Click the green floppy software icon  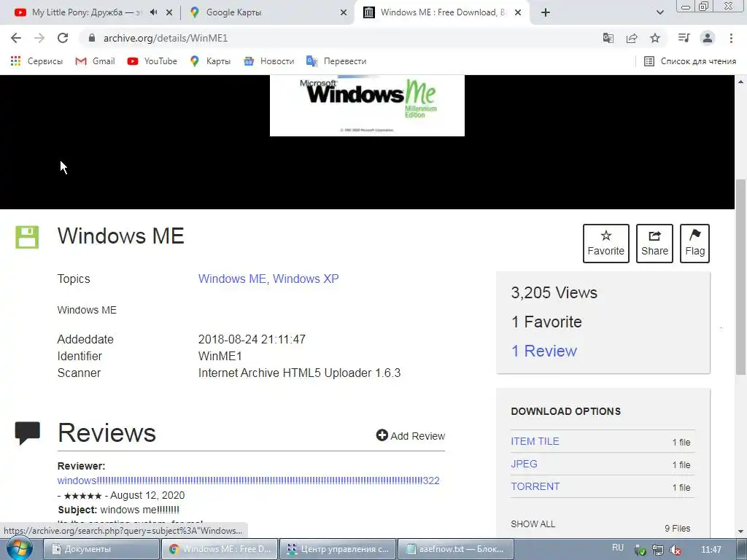[27, 237]
